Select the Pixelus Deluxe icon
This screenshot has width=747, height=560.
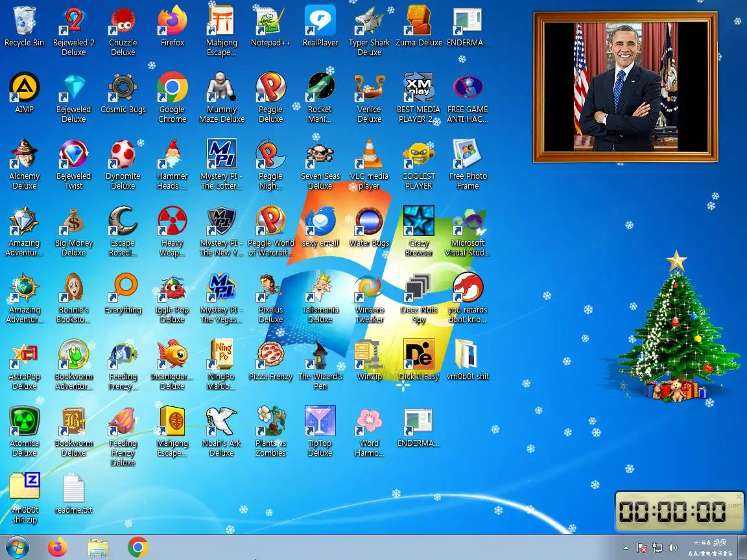[x=270, y=297]
